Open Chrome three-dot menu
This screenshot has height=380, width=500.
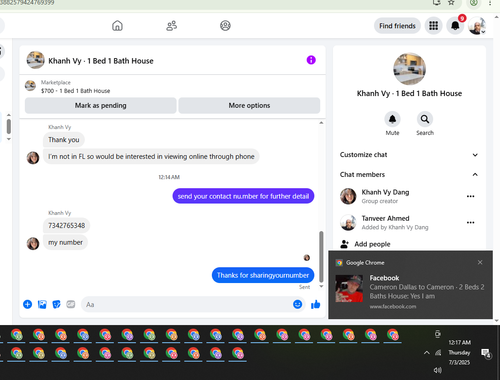click(490, 3)
